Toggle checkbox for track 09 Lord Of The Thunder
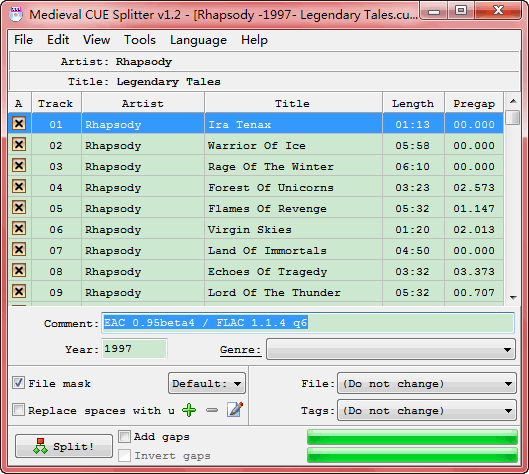This screenshot has height=474, width=529. pos(19,291)
